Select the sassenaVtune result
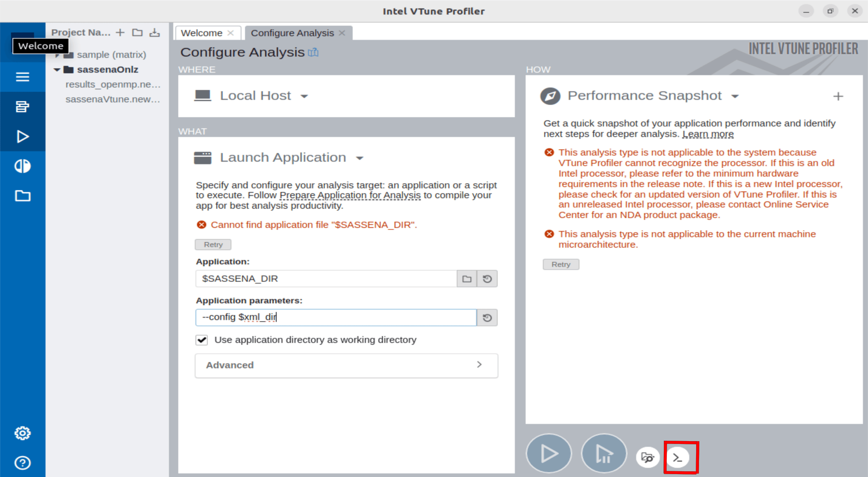The height and width of the screenshot is (477, 868). coord(113,99)
